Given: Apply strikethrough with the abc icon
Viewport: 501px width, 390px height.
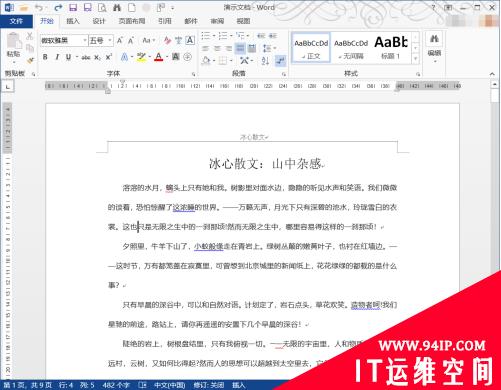Looking at the screenshot, I should (x=86, y=58).
